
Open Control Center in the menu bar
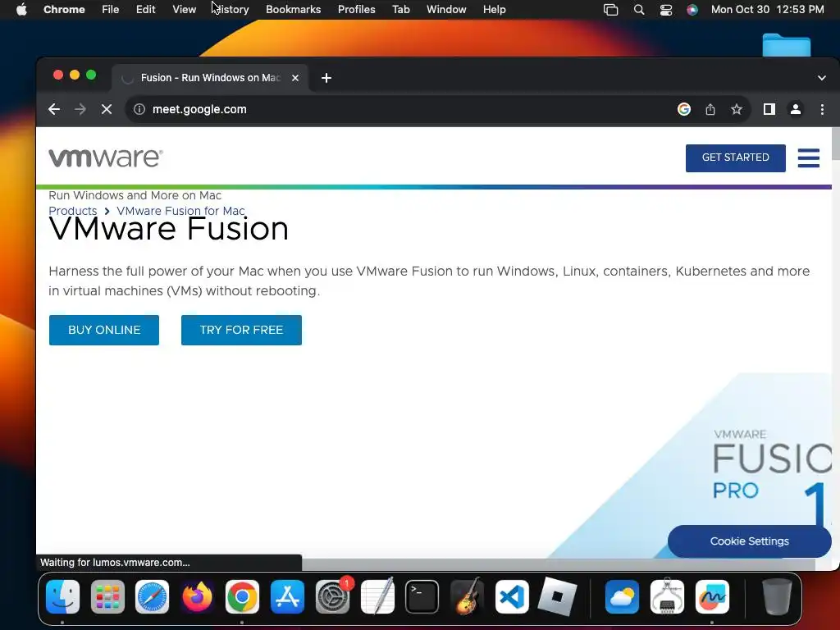coord(666,10)
